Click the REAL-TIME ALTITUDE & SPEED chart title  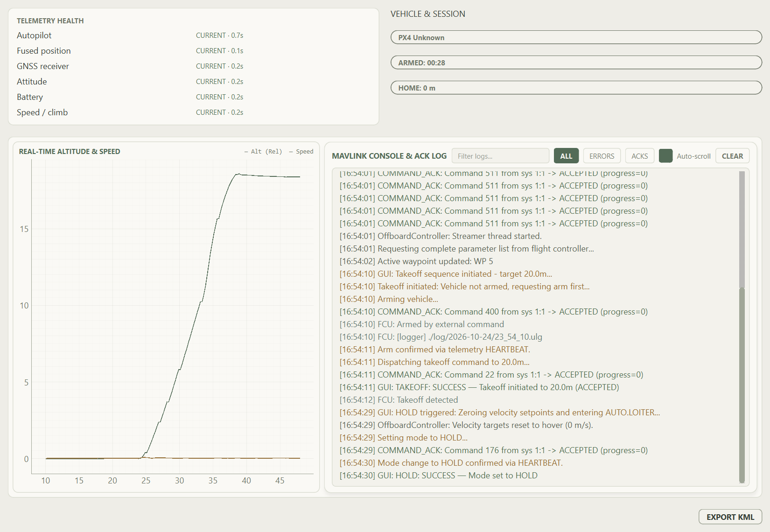pyautogui.click(x=70, y=152)
